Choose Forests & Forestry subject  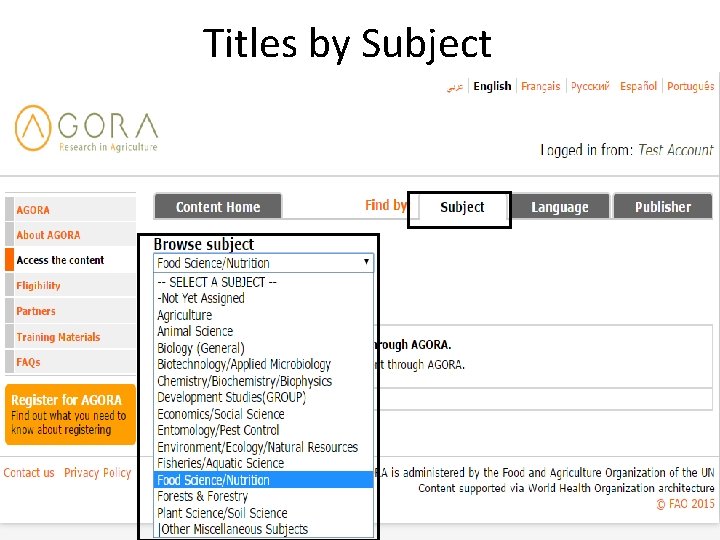pyautogui.click(x=264, y=496)
